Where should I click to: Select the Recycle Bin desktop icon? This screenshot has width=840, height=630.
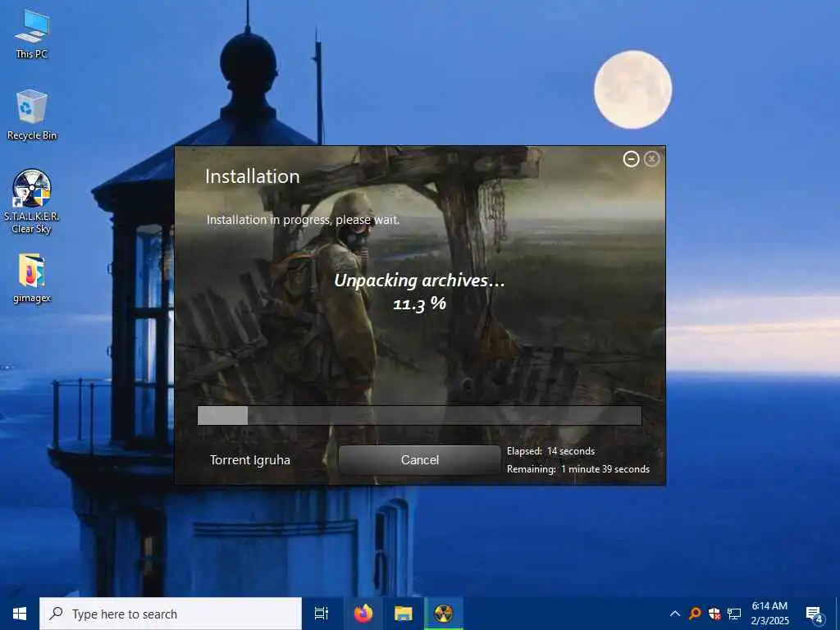pyautogui.click(x=32, y=115)
